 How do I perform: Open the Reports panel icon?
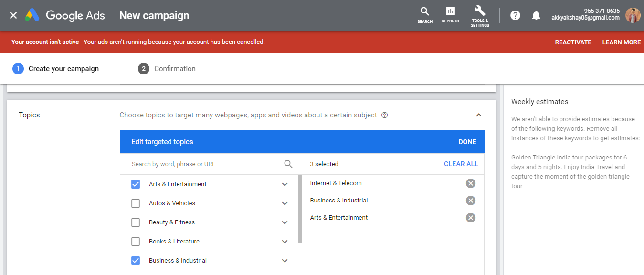pyautogui.click(x=450, y=12)
